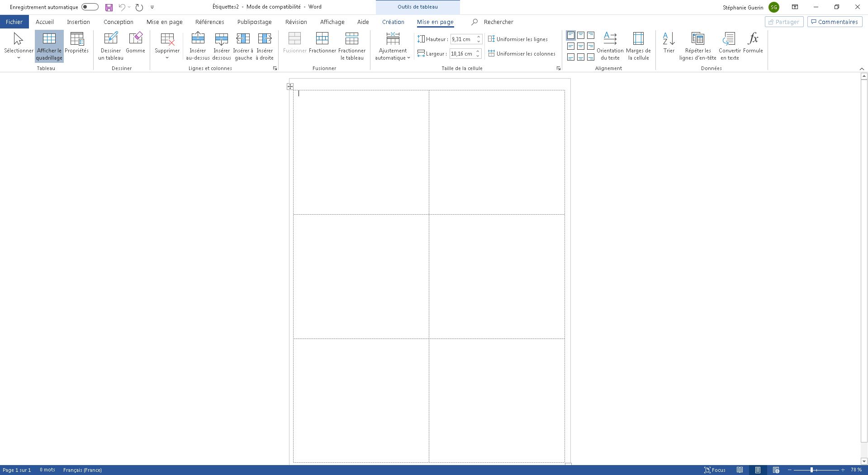Click Fractionner le tableau icon
The height and width of the screenshot is (475, 868).
[351, 45]
